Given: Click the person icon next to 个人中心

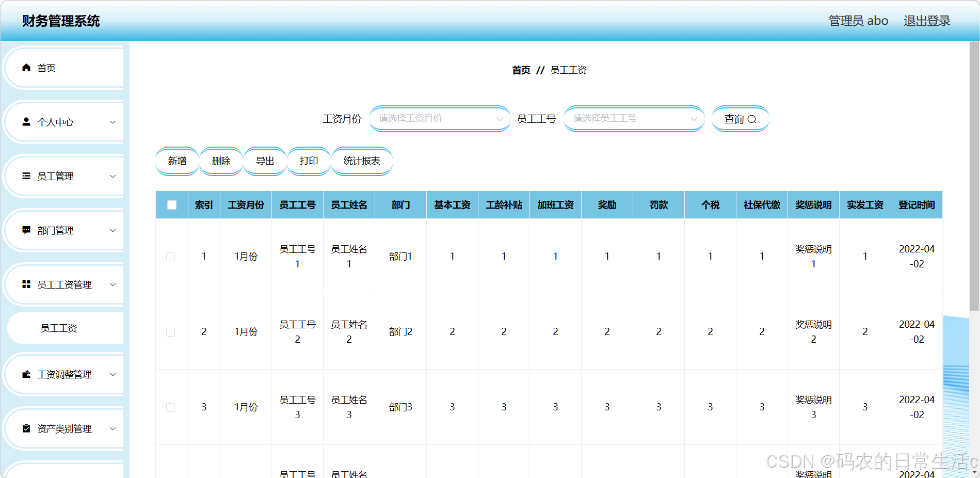Looking at the screenshot, I should click(26, 122).
